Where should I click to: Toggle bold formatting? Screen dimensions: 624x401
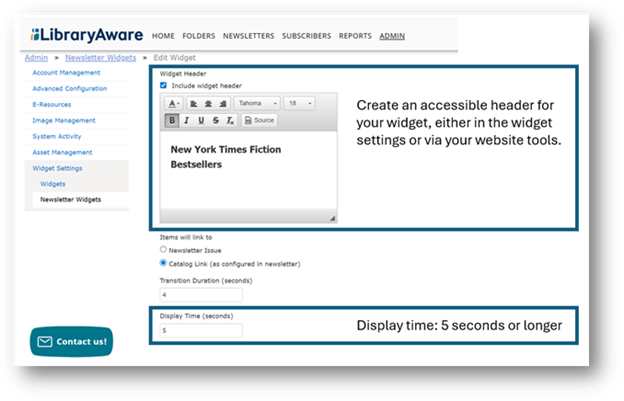[172, 120]
